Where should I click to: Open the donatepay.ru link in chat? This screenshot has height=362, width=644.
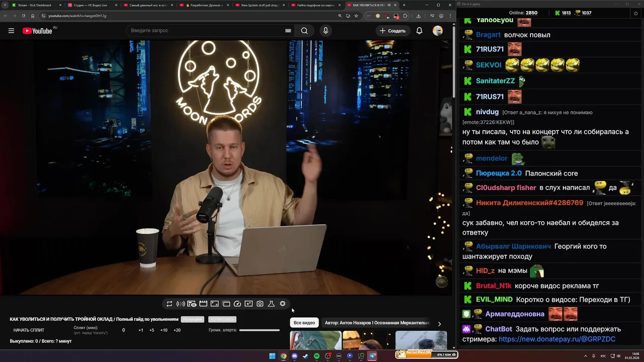click(x=557, y=339)
